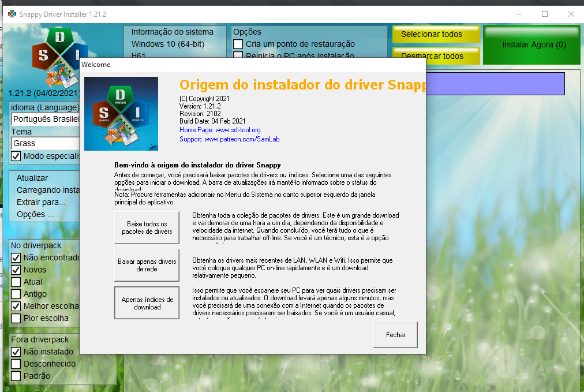Open 'Opções ...' in the side menu
The image size is (584, 392).
(35, 214)
